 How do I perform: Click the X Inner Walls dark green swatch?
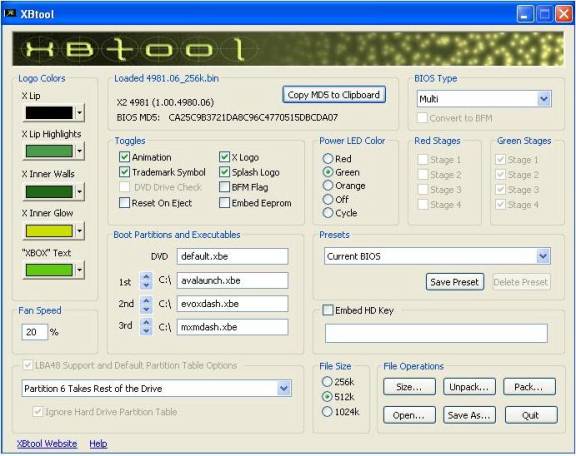tap(49, 191)
